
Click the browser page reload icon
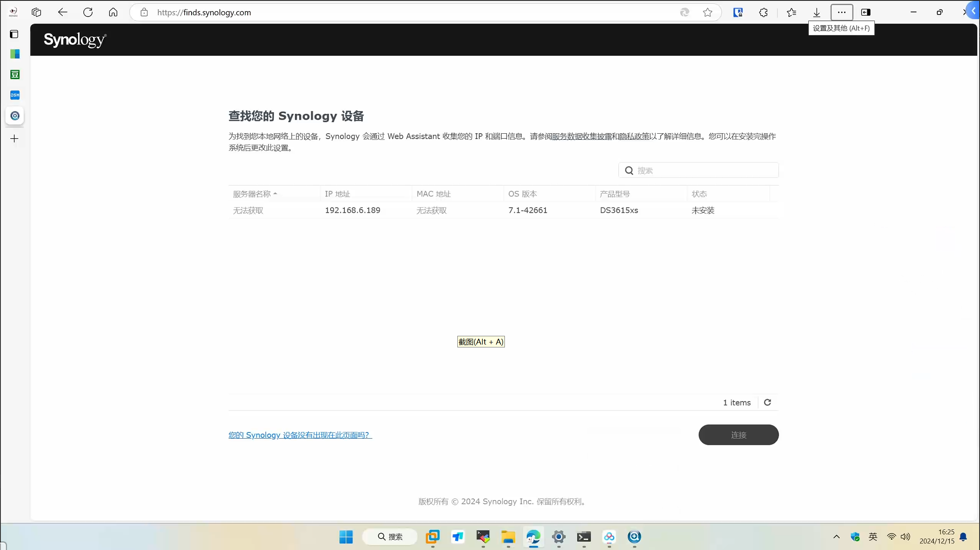tap(88, 12)
